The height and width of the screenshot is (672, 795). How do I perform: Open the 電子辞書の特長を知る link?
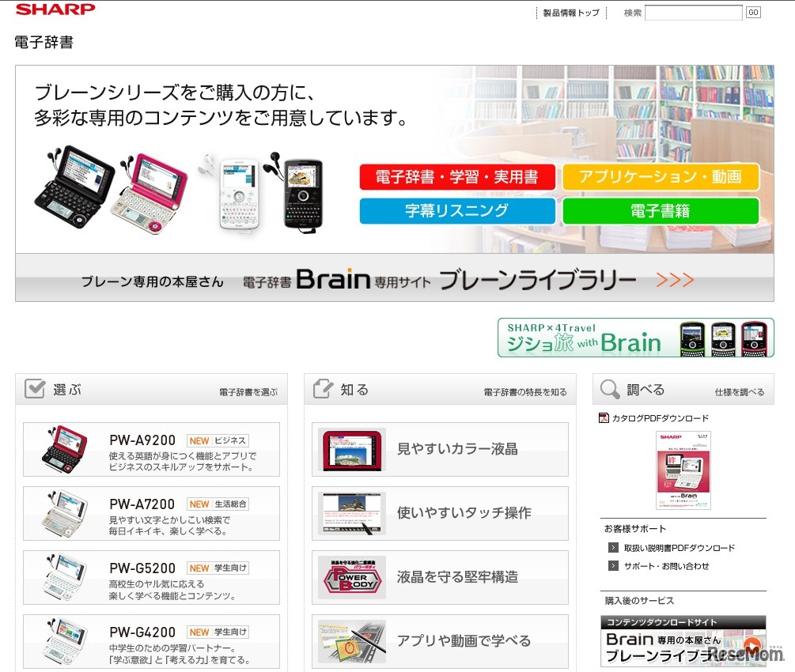pos(525,392)
